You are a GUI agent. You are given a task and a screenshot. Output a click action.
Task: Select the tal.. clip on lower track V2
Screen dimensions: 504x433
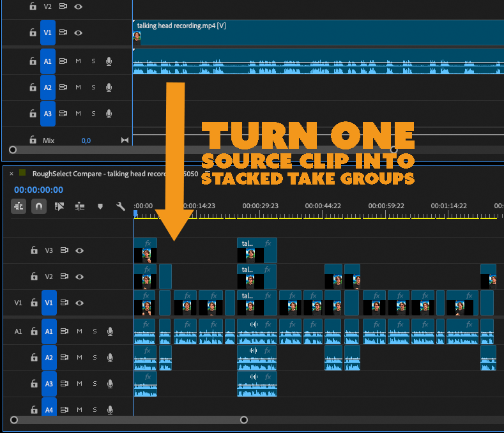[x=257, y=277]
